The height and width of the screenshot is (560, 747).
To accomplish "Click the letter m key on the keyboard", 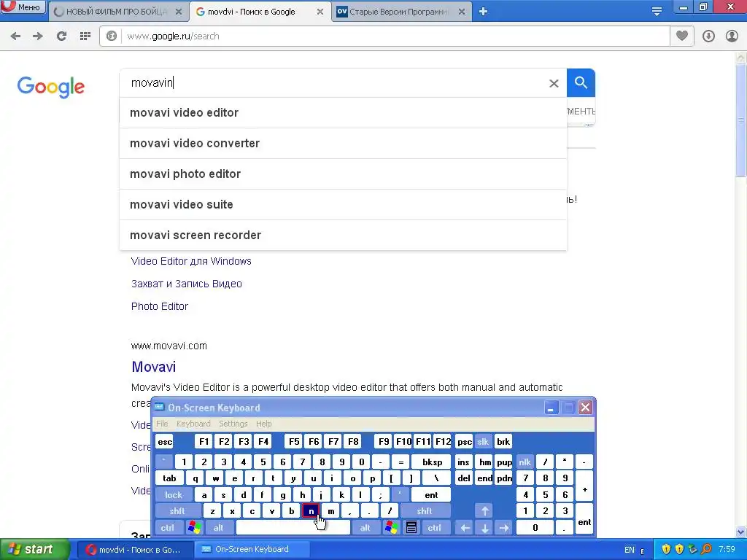I will pos(330,511).
